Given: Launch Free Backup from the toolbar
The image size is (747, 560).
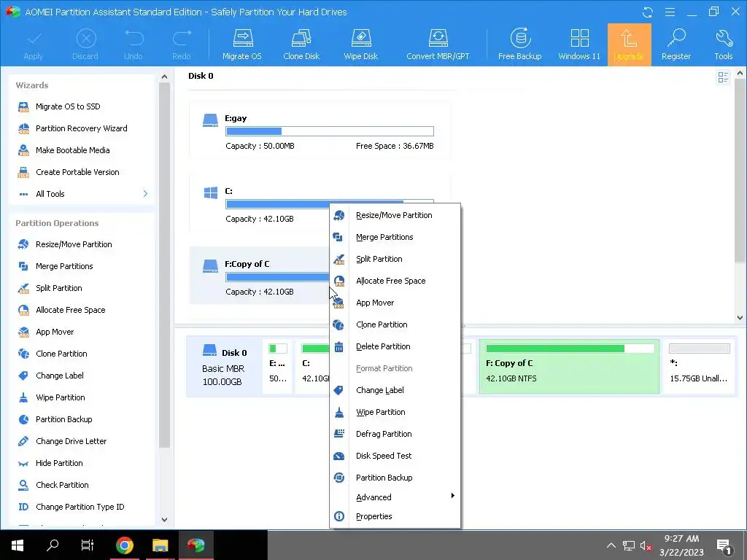Looking at the screenshot, I should (519, 44).
